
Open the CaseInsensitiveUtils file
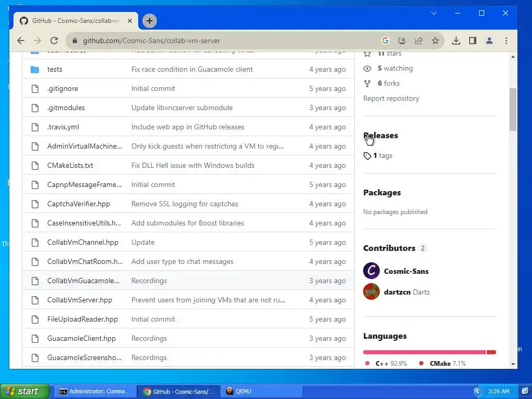click(x=84, y=223)
